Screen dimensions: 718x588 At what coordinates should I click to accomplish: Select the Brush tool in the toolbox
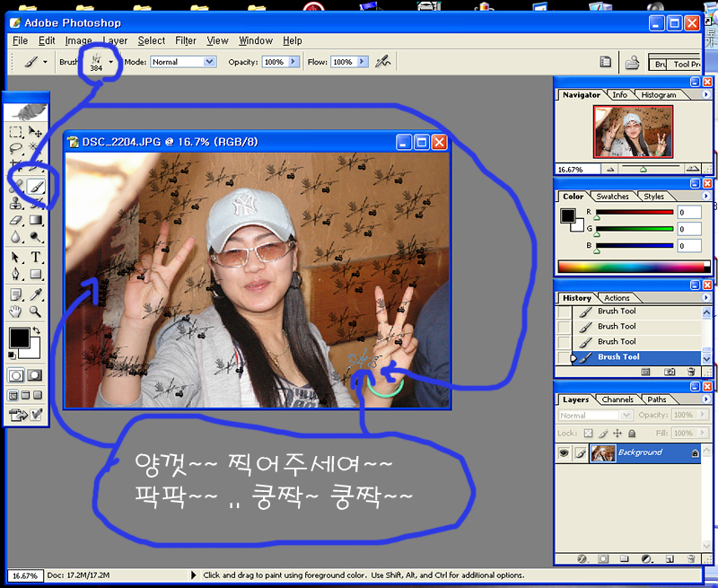click(36, 187)
